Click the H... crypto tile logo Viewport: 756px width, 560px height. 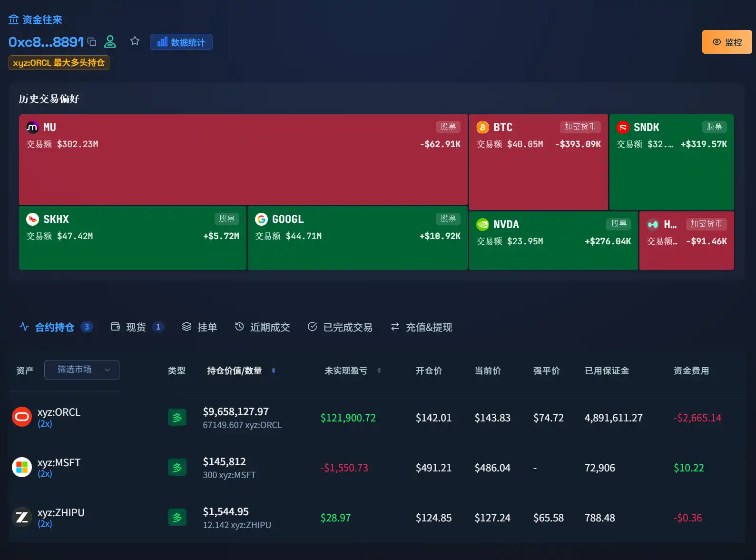(x=653, y=224)
